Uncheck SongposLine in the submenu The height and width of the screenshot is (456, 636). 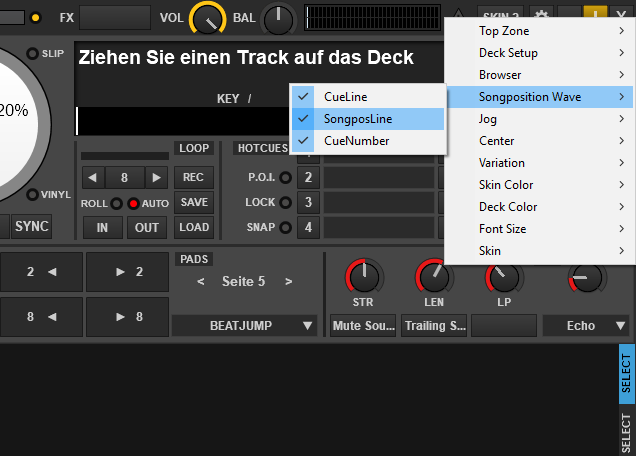coord(368,119)
